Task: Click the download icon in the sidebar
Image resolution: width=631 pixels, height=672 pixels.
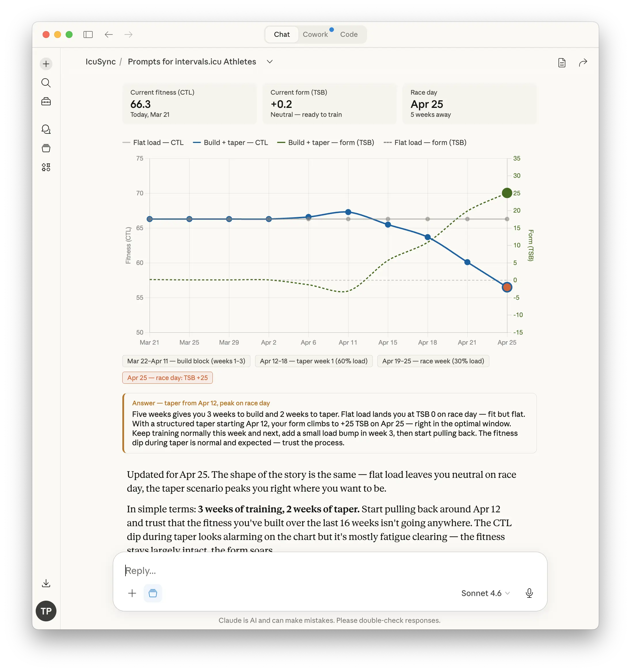Action: click(46, 583)
